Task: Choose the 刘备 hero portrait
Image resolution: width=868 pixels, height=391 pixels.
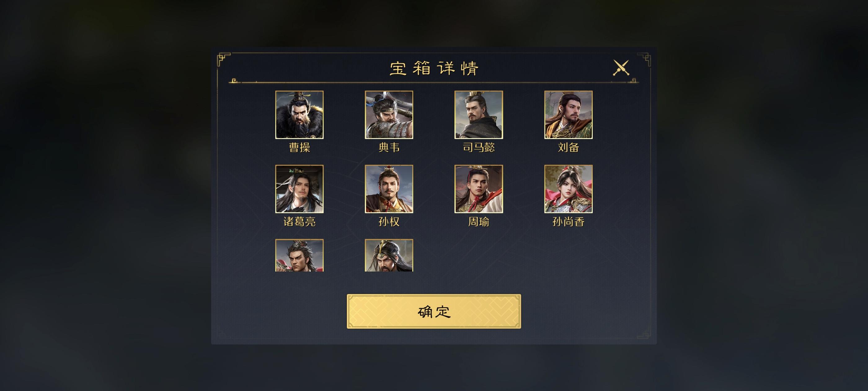Action: 569,115
